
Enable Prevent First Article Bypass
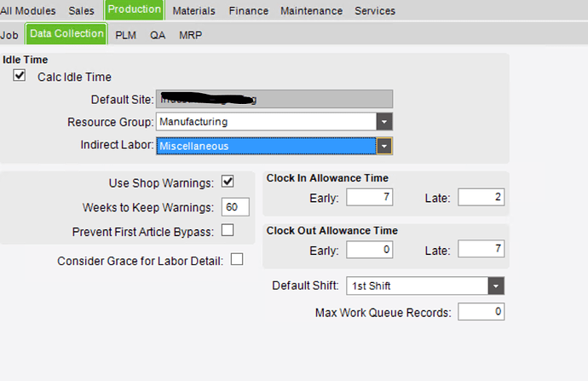coord(228,230)
